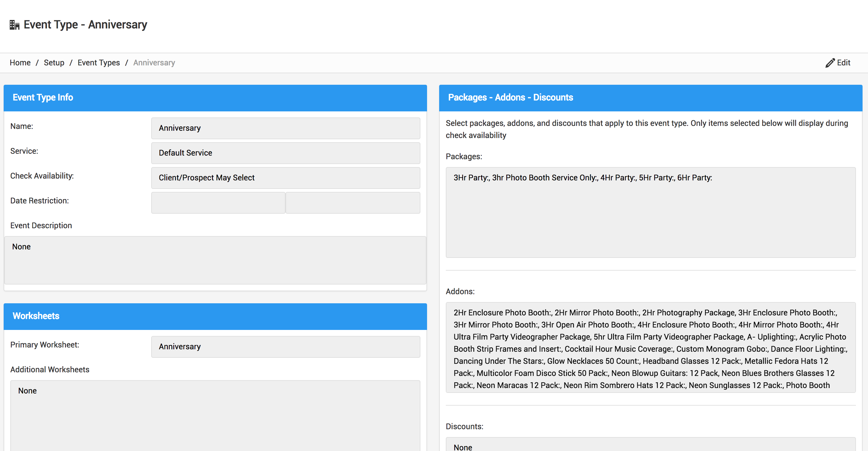The width and height of the screenshot is (868, 451).
Task: Click the first Date Restriction box
Action: 218,203
